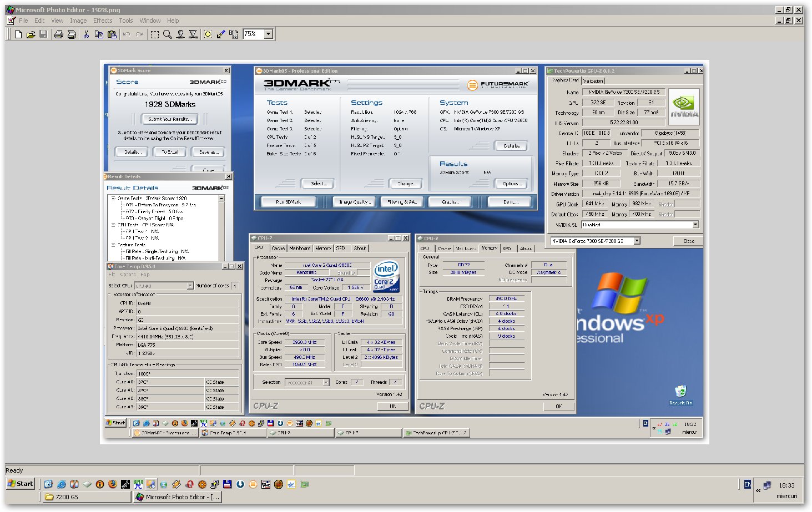This screenshot has width=812, height=512.
Task: Click the Copy toolbar icon
Action: tap(99, 34)
